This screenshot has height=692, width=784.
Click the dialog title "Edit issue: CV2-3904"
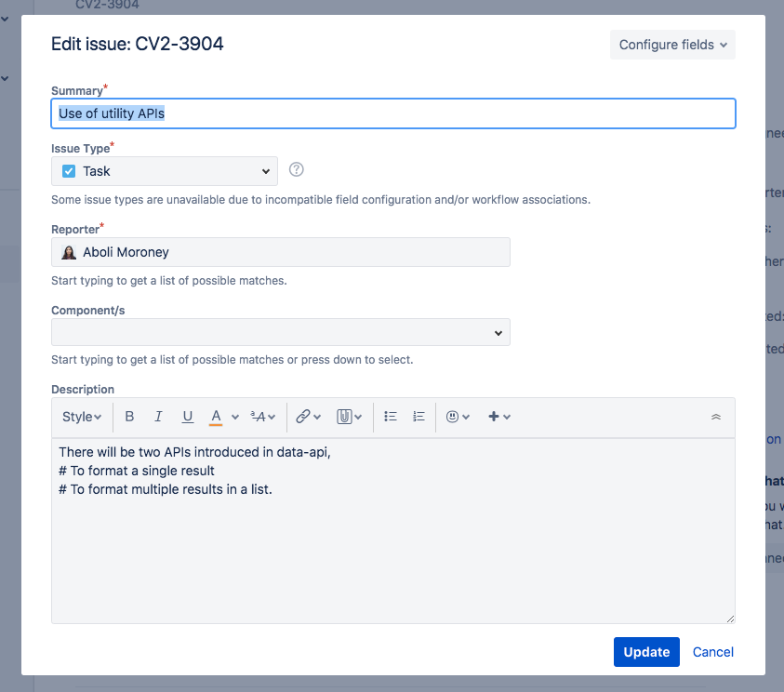(x=138, y=44)
